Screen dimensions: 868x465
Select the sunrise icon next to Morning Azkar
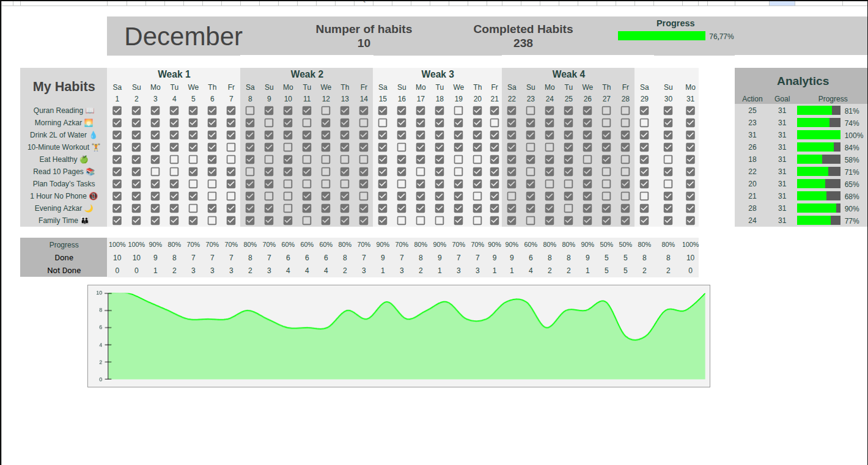click(89, 122)
